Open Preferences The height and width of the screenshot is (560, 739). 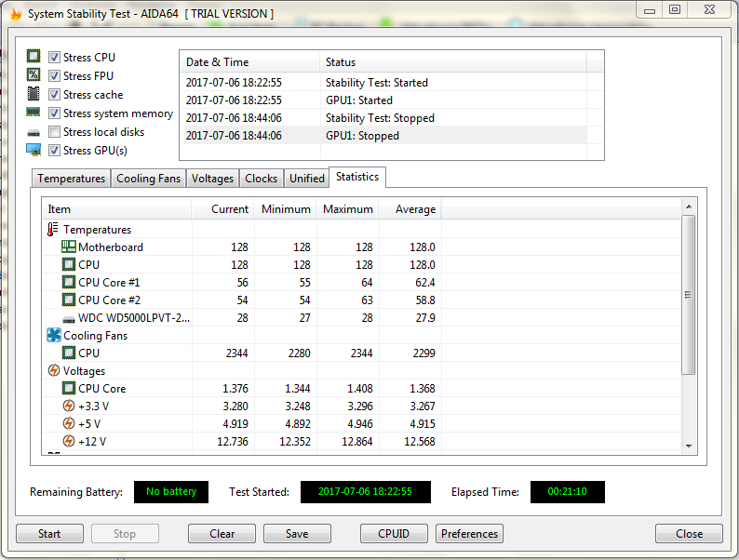[469, 534]
